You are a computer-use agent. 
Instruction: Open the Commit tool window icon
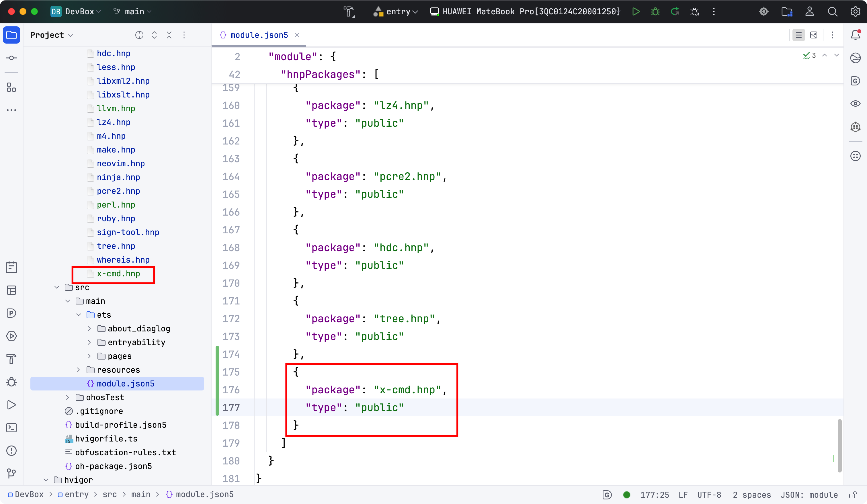click(11, 58)
